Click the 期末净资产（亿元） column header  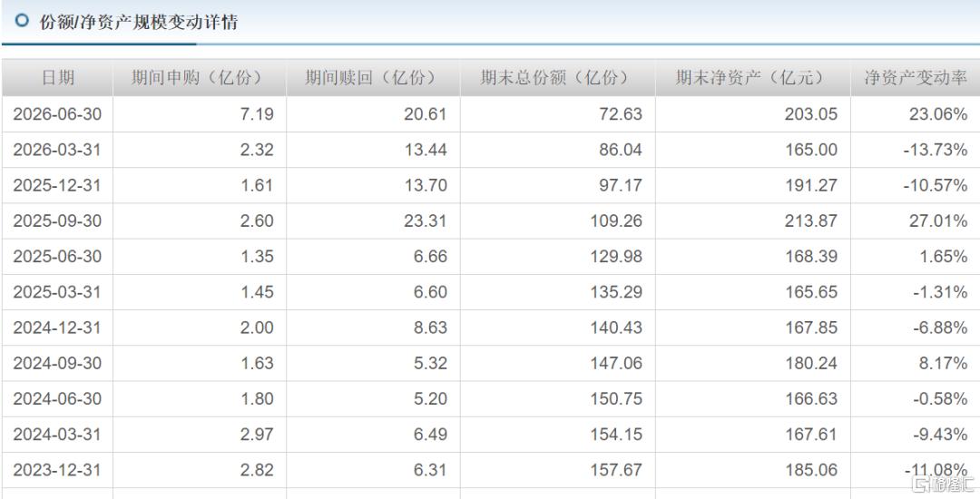click(x=753, y=77)
